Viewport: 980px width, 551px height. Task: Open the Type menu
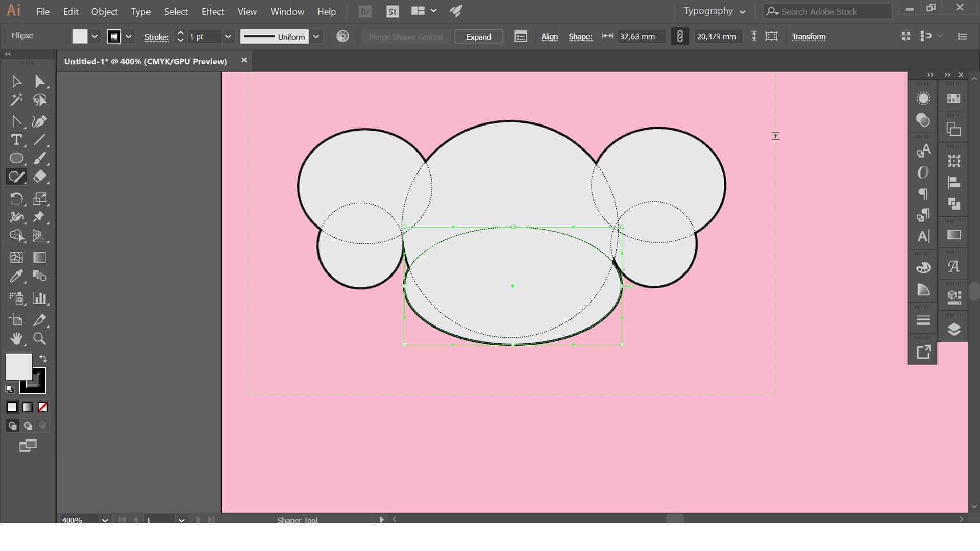coord(140,11)
